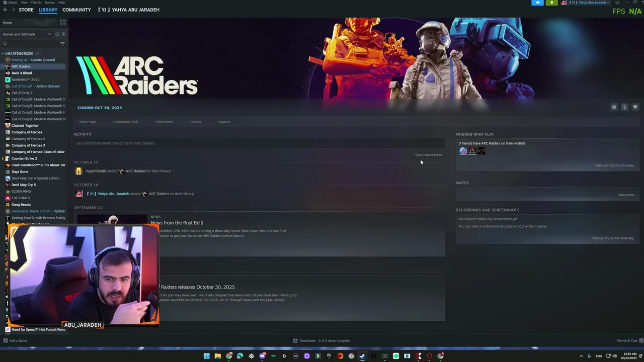Open ARC Raiders game info icon
Screen dimensions: 644x362
click(x=624, y=107)
